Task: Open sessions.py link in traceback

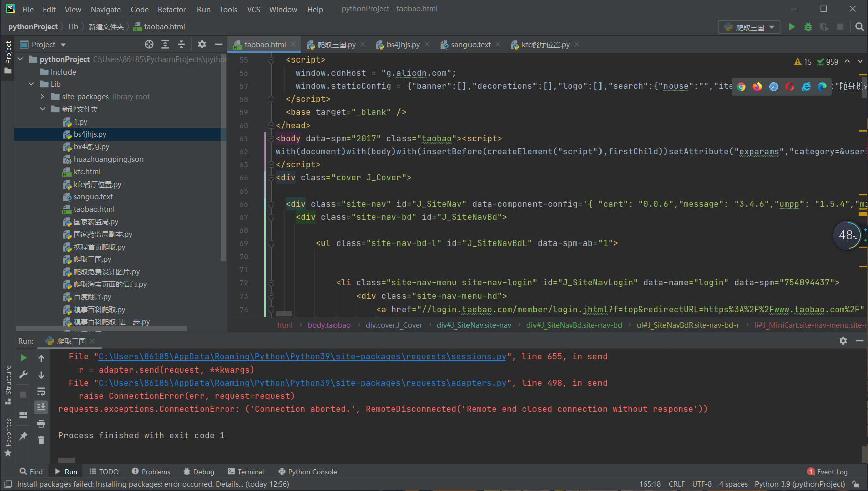Action: point(302,357)
